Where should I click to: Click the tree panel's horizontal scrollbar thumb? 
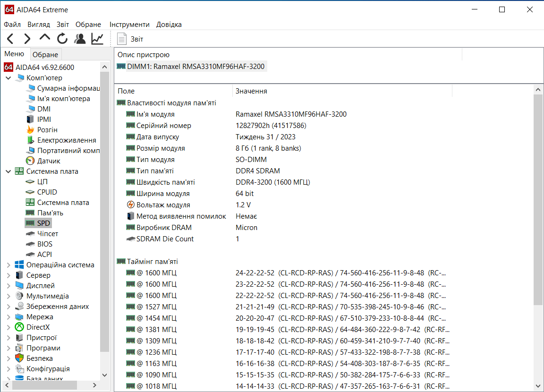click(45, 385)
